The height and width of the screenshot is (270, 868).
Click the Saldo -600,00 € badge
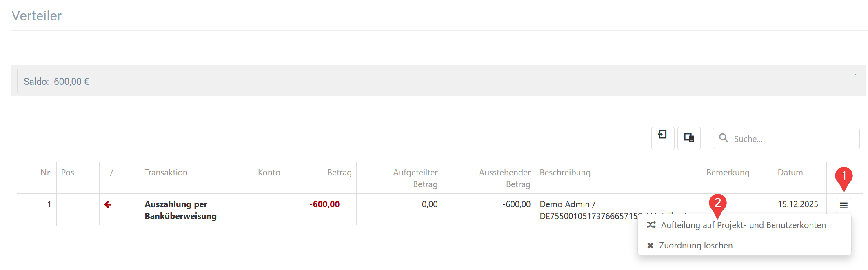(56, 81)
